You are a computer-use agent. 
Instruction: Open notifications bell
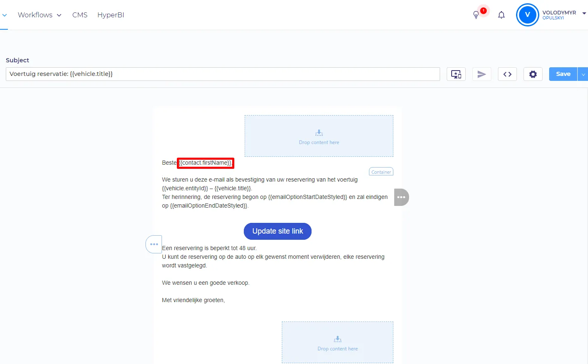[x=501, y=15]
